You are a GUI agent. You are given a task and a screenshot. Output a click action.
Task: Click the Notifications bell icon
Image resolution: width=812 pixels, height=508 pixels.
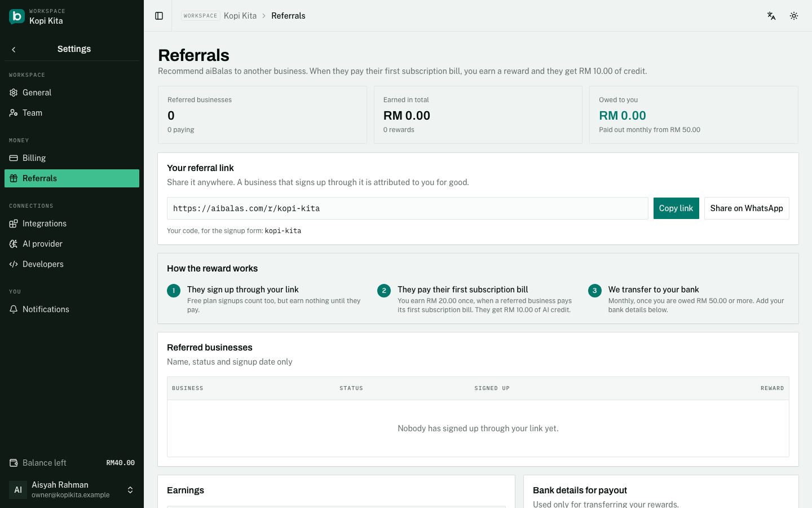(14, 309)
